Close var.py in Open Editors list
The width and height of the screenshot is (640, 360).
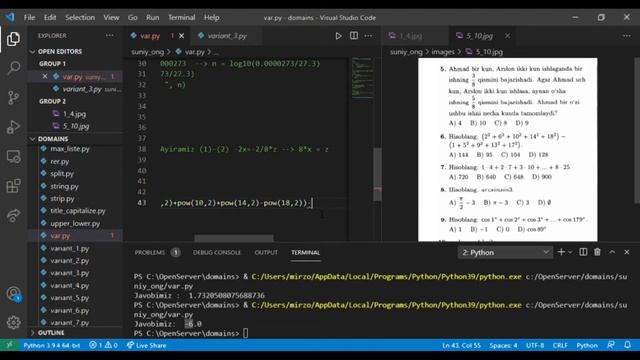coord(45,76)
